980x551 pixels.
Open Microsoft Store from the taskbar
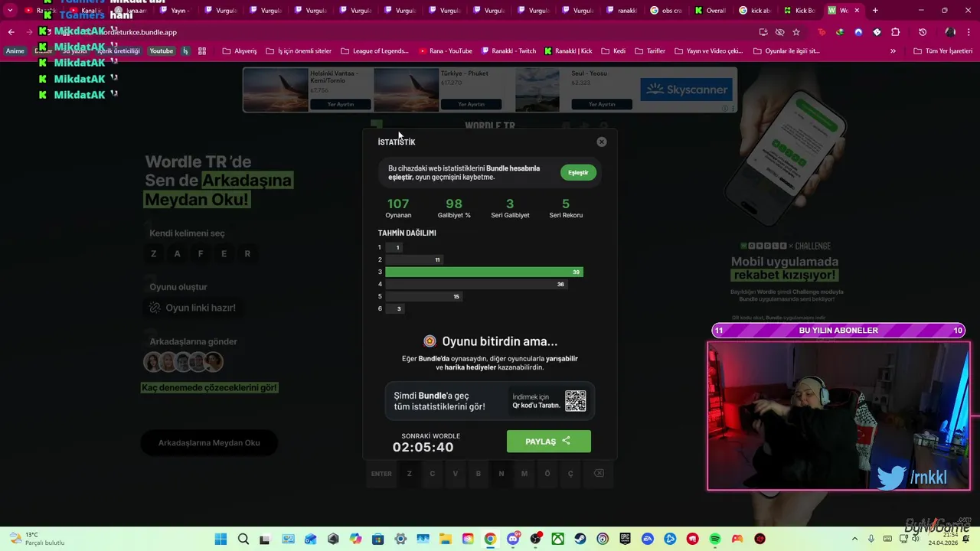click(x=377, y=540)
